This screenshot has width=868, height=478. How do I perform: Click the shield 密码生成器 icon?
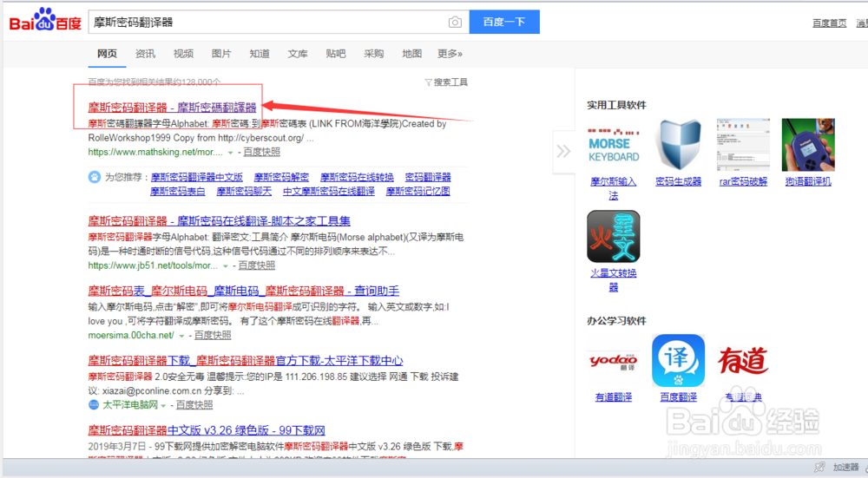coord(678,145)
